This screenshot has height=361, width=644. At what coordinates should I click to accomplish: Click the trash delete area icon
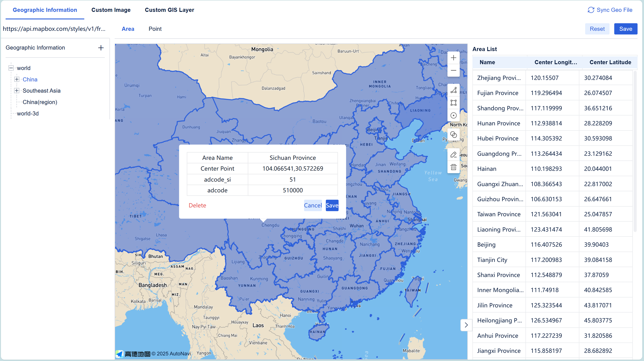(x=453, y=167)
